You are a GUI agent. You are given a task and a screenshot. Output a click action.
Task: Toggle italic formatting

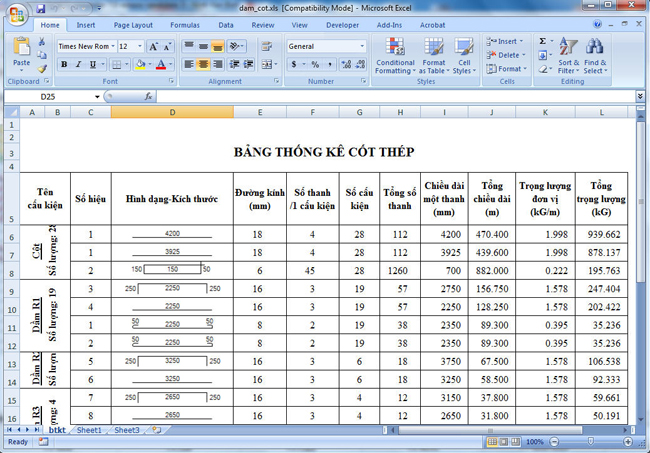coord(78,65)
